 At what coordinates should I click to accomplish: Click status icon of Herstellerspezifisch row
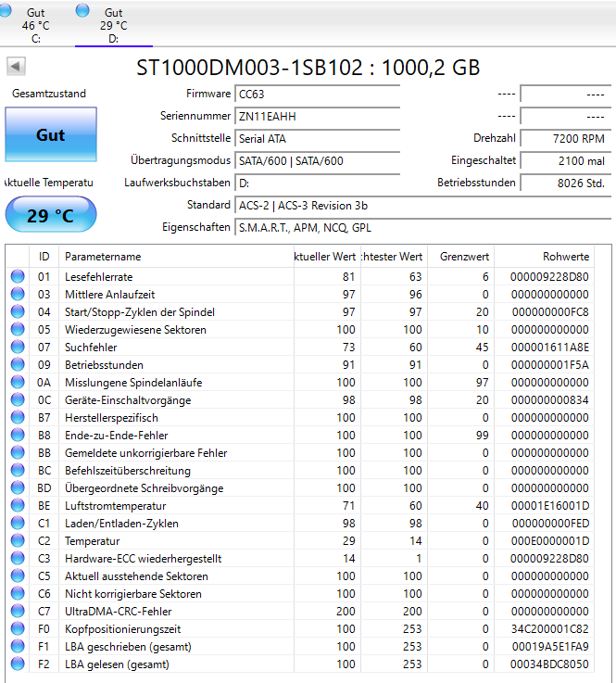[x=18, y=417]
